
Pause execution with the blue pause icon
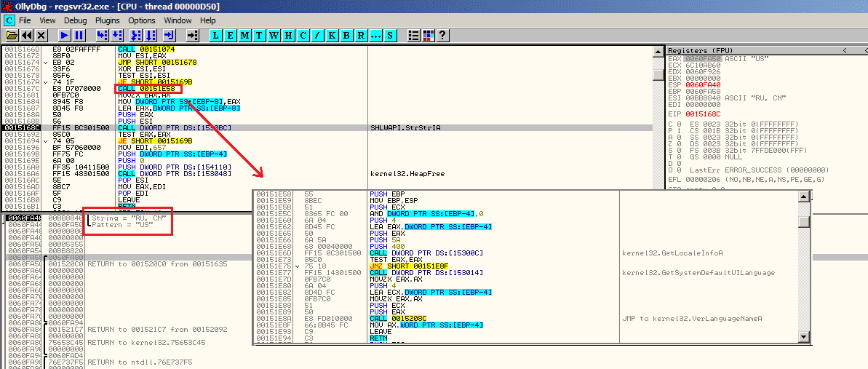point(79,36)
